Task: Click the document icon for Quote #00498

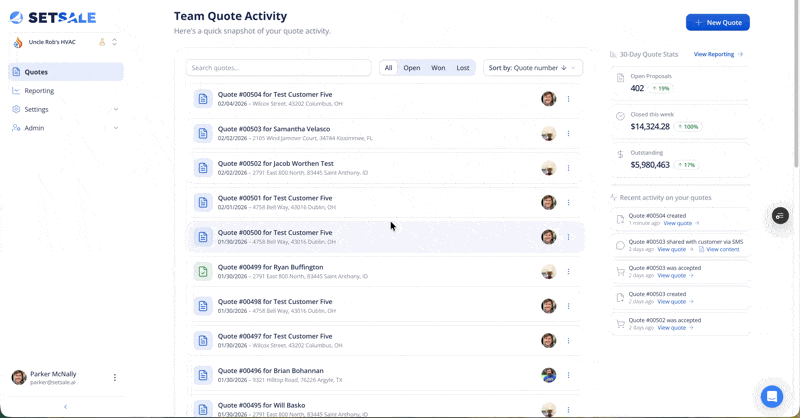Action: (203, 306)
